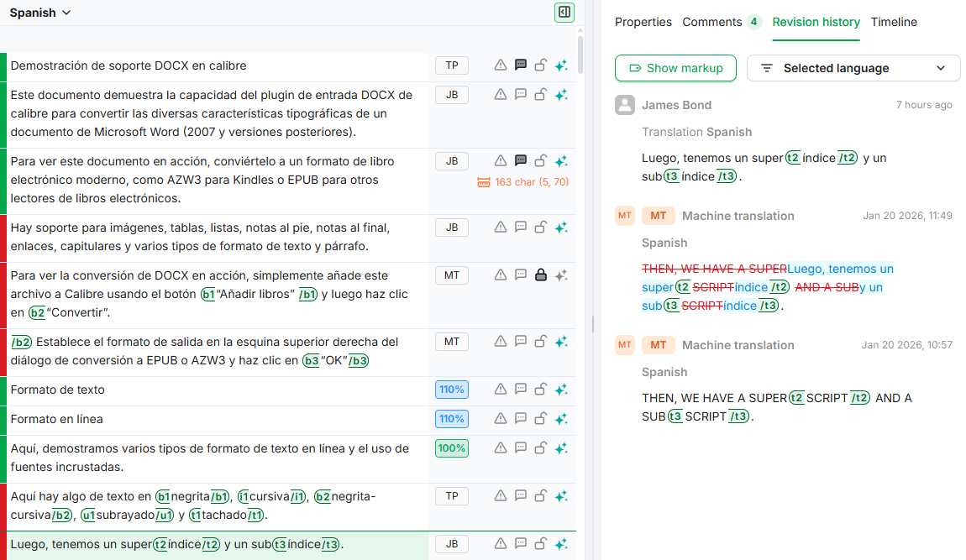Collapse the editor panel via the top-right icon
Image resolution: width=966 pixels, height=560 pixels.
(564, 13)
